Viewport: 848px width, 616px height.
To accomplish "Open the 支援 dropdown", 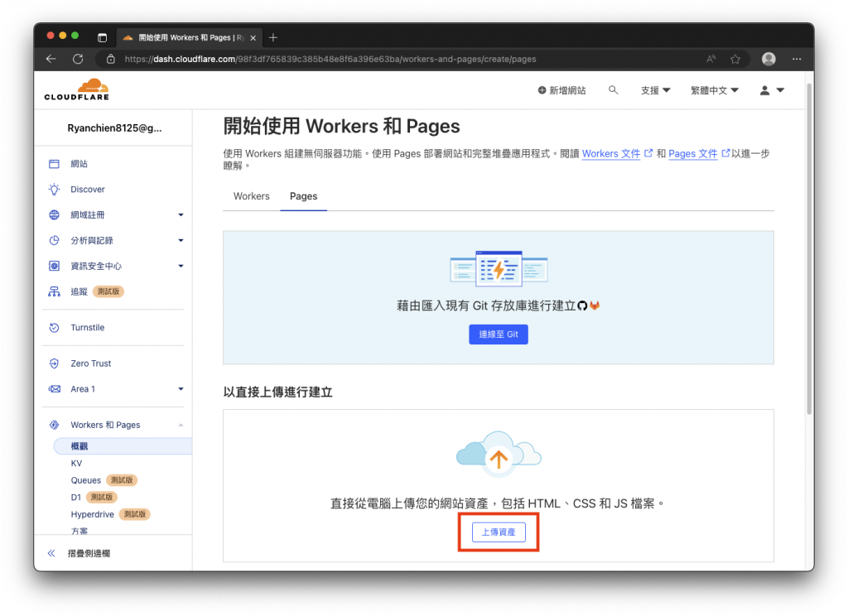I will pyautogui.click(x=656, y=90).
